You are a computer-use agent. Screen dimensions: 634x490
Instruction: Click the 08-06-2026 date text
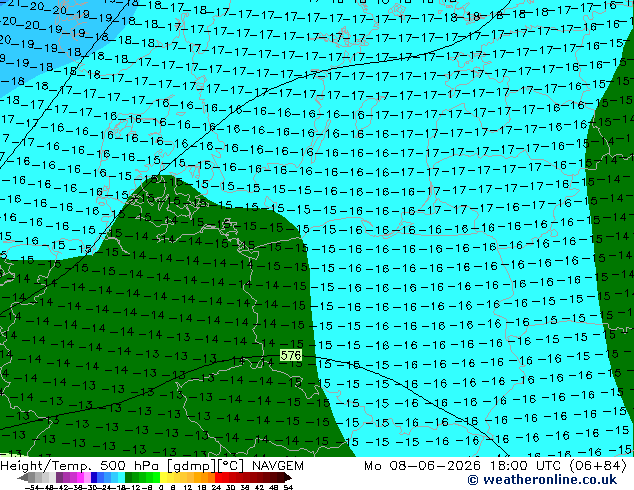435,466
